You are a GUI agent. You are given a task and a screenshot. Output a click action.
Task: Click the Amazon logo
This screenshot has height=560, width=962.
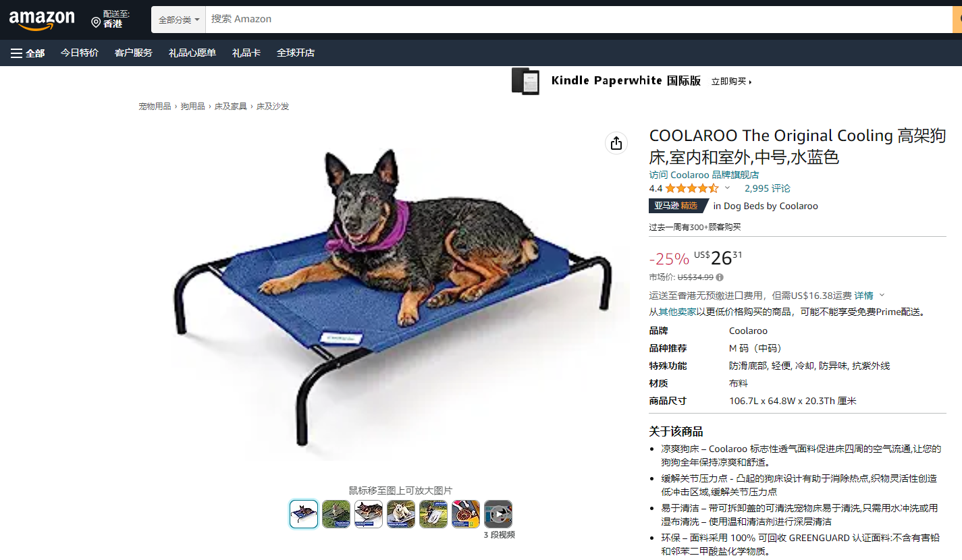[x=42, y=20]
